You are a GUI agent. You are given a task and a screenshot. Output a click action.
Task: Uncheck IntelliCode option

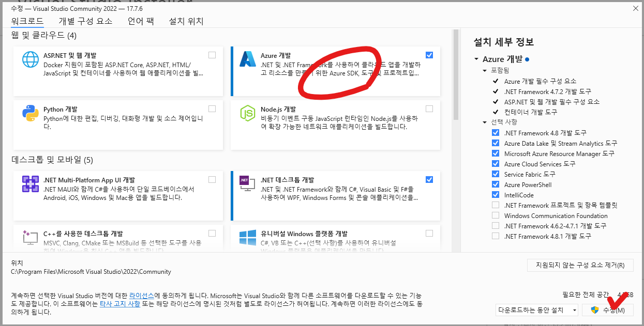[x=496, y=195]
